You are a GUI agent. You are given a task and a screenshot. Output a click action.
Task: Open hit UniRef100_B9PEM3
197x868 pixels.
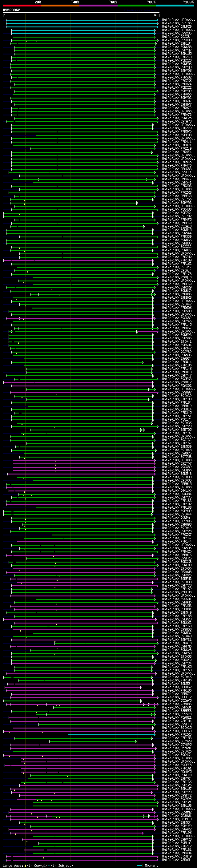click(177, 135)
